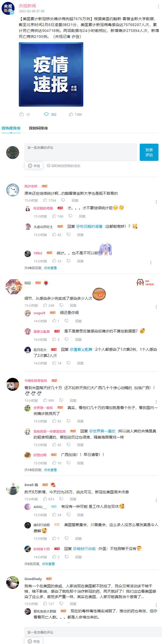Click the comment bubble icon showing 352
This screenshot has height=644, width=162.
[46, 114]
